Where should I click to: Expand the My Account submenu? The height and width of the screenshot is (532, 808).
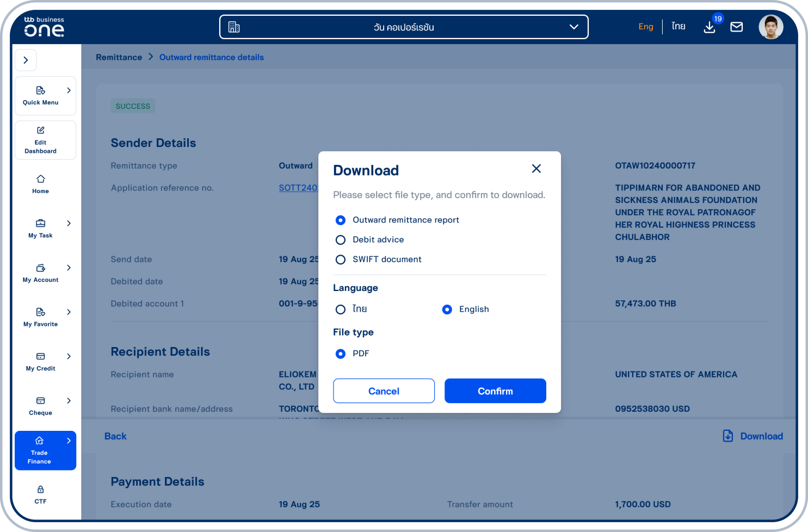click(x=69, y=268)
